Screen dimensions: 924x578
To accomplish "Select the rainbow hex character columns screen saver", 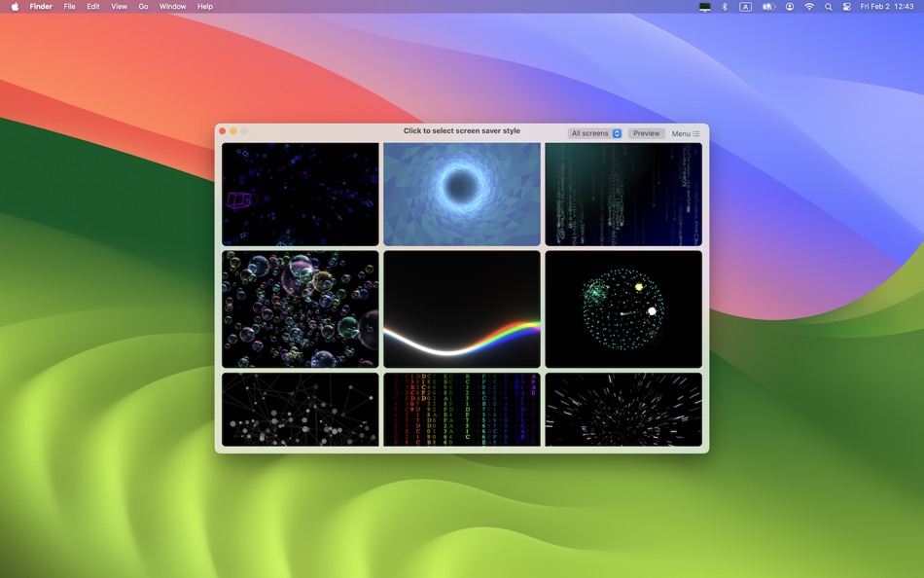I will pos(462,410).
